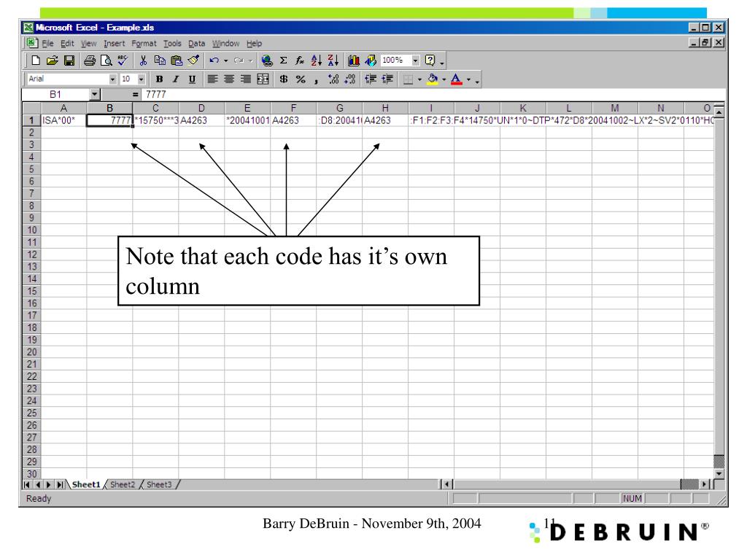747x560 pixels.
Task: Toggle Center alignment
Action: (229, 79)
